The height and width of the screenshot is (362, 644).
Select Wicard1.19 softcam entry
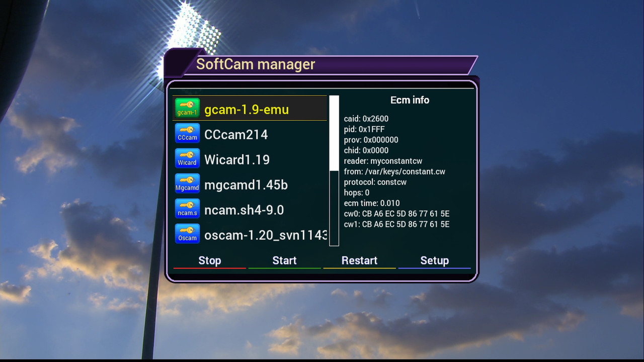coord(250,158)
